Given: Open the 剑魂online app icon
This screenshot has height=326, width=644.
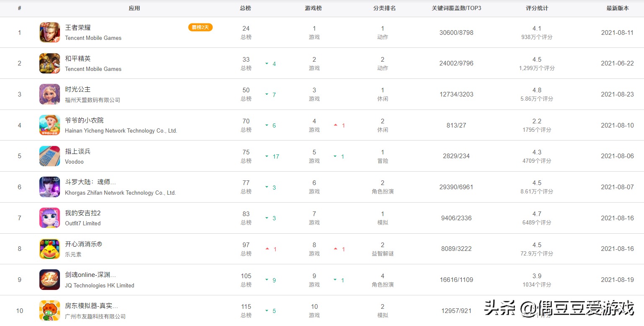Looking at the screenshot, I should [50, 280].
